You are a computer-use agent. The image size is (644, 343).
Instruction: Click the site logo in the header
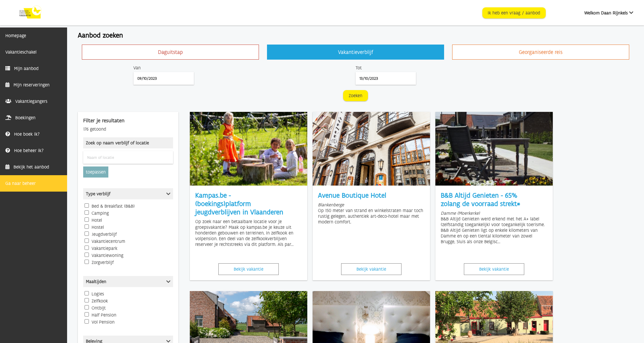(x=30, y=13)
